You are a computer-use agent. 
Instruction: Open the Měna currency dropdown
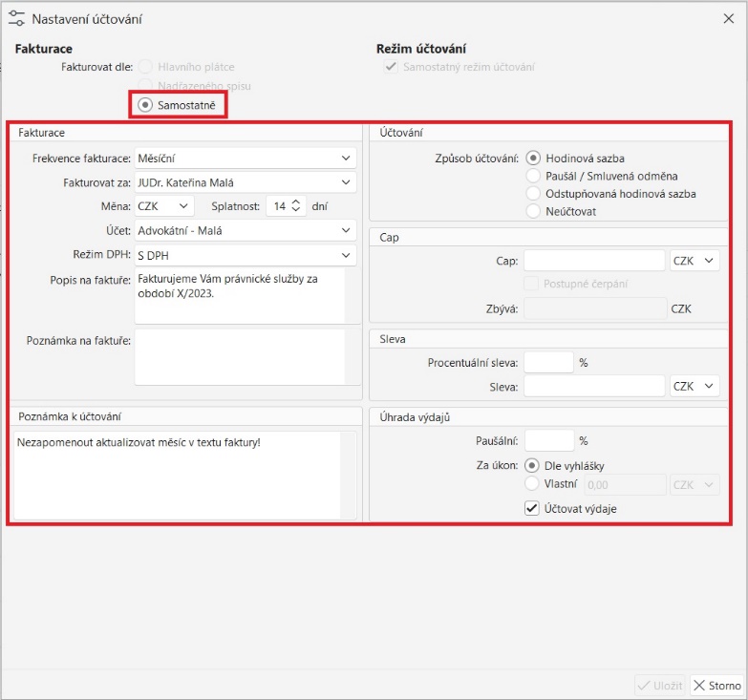tap(164, 205)
